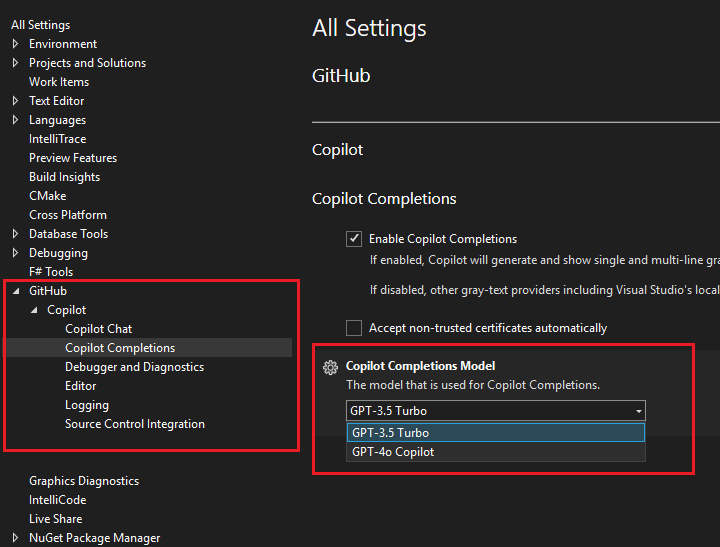Choose GPT-4o Copilot from the model list
The width and height of the screenshot is (720, 547).
point(393,452)
